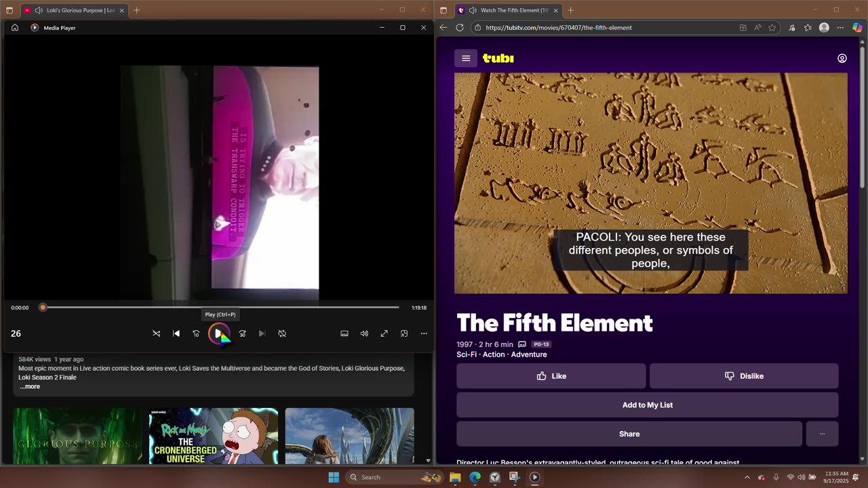Click The Fifth Element video player
Viewport: 868px width, 488px height.
point(651,183)
